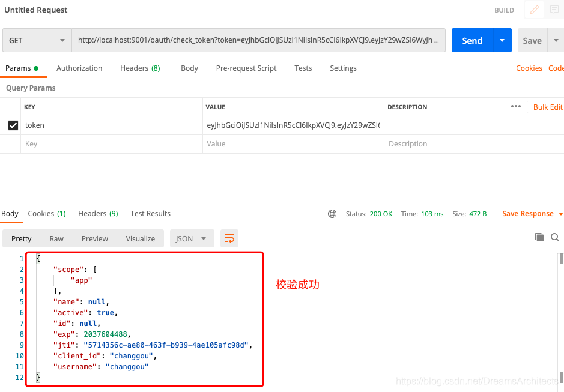Switch to the Params tab
The height and width of the screenshot is (392, 564).
[x=22, y=68]
